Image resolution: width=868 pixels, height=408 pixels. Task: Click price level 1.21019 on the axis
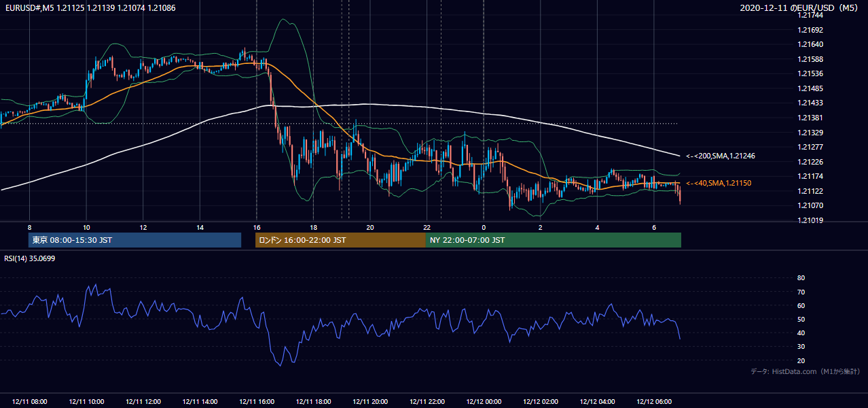(x=811, y=220)
